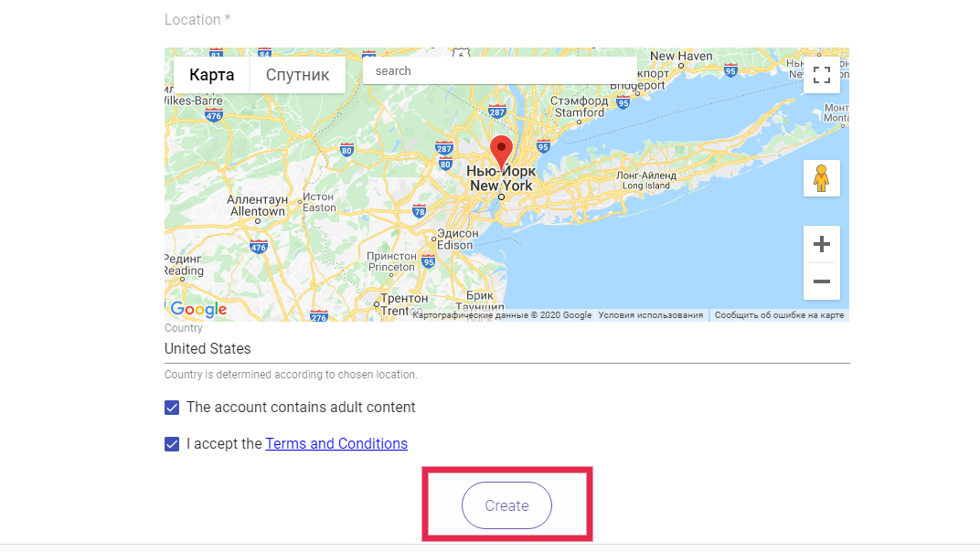
Task: Click the red location pin marker
Action: click(x=501, y=152)
